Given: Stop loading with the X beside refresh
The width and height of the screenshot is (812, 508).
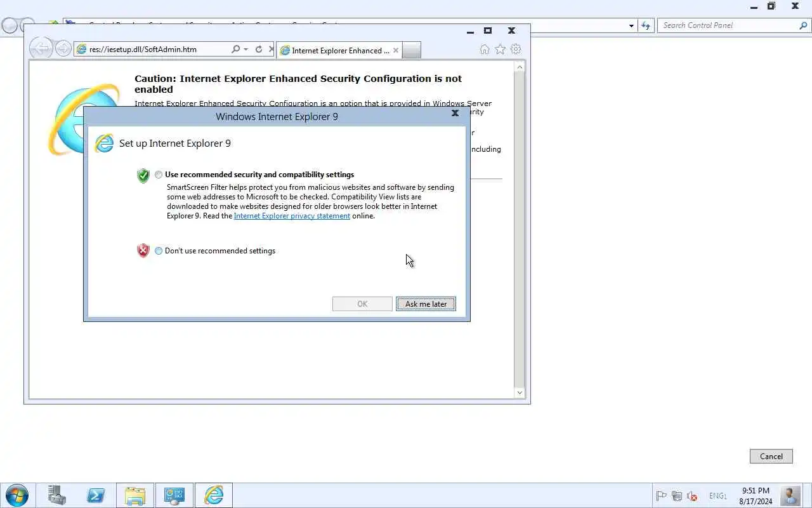Looking at the screenshot, I should point(271,50).
